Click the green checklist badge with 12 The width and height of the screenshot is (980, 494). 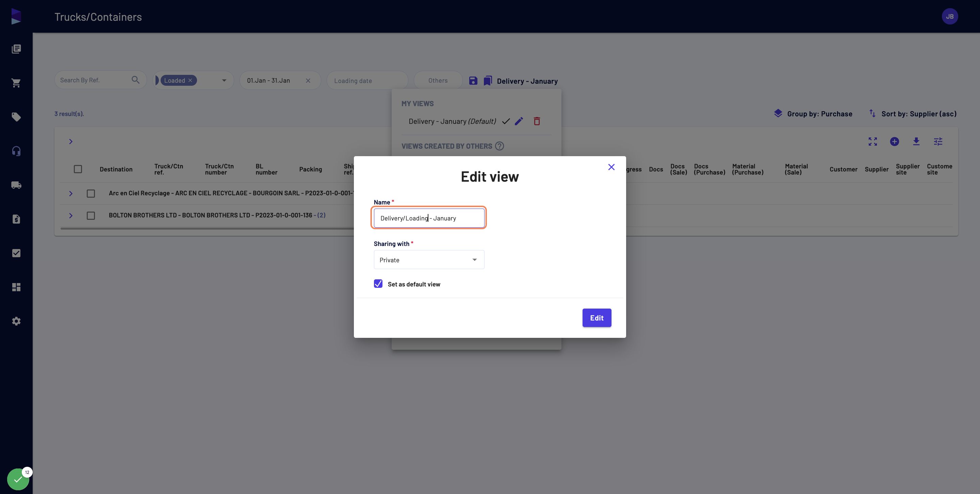(x=18, y=479)
